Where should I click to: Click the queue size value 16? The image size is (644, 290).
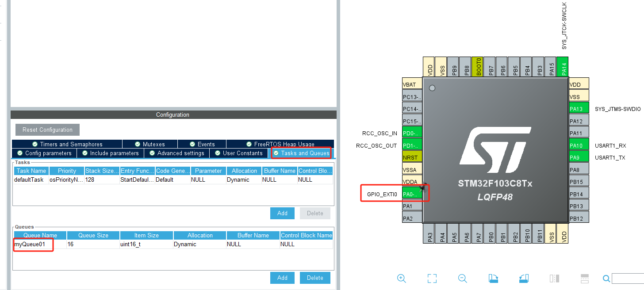[93, 244]
